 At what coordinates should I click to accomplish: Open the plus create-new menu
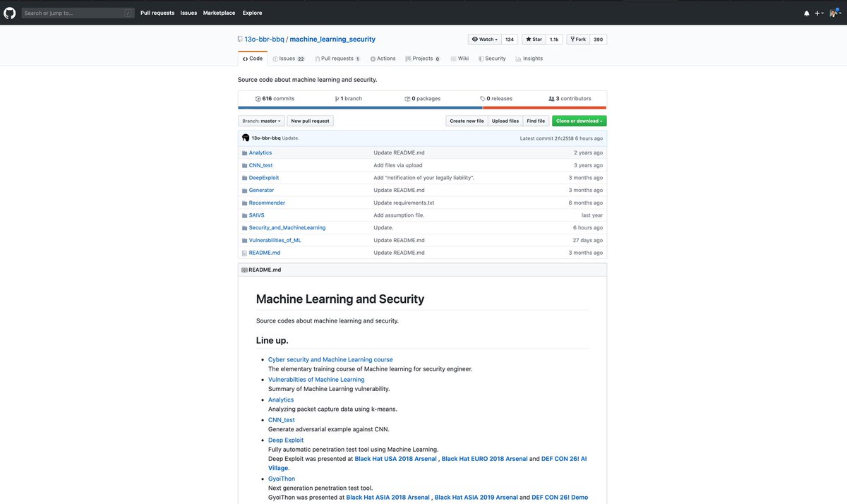point(819,13)
